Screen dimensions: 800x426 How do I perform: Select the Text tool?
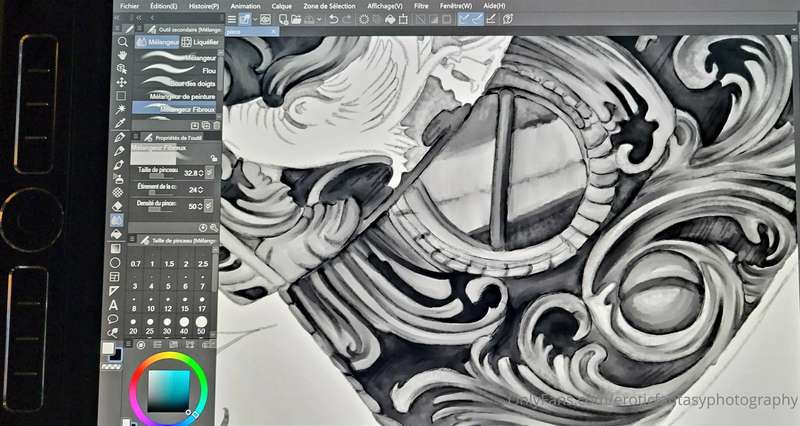tap(113, 305)
